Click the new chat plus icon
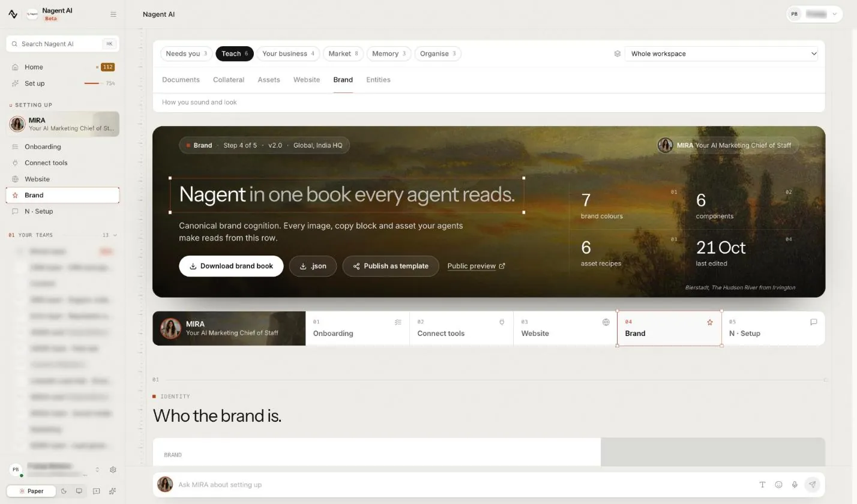 [x=96, y=491]
